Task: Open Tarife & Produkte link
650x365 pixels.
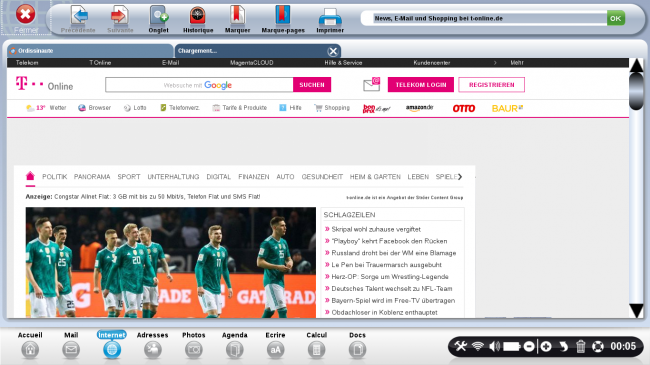Action: [x=240, y=108]
